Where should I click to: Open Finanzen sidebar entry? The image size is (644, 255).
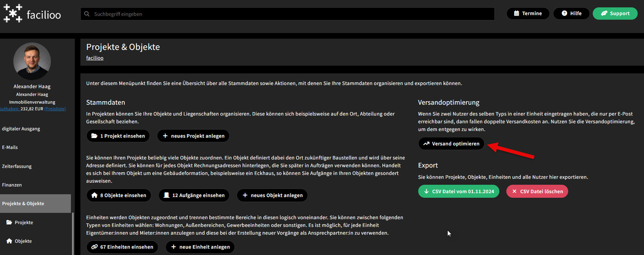(x=12, y=185)
